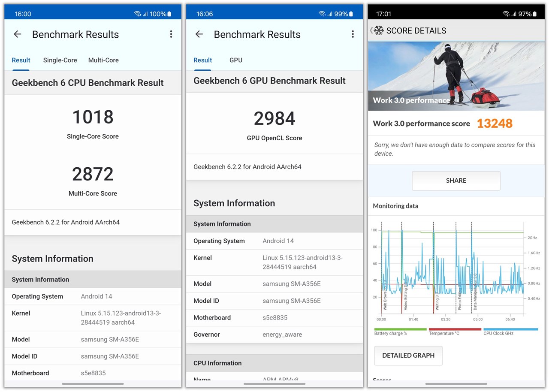Tap Kernel row in CPU screen
549x392 pixels.
[x=93, y=318]
